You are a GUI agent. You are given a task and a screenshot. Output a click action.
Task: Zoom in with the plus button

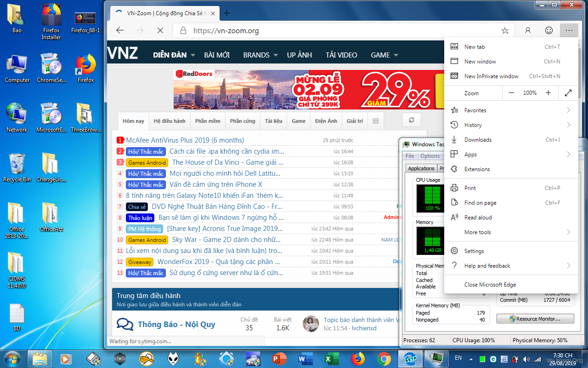click(548, 93)
